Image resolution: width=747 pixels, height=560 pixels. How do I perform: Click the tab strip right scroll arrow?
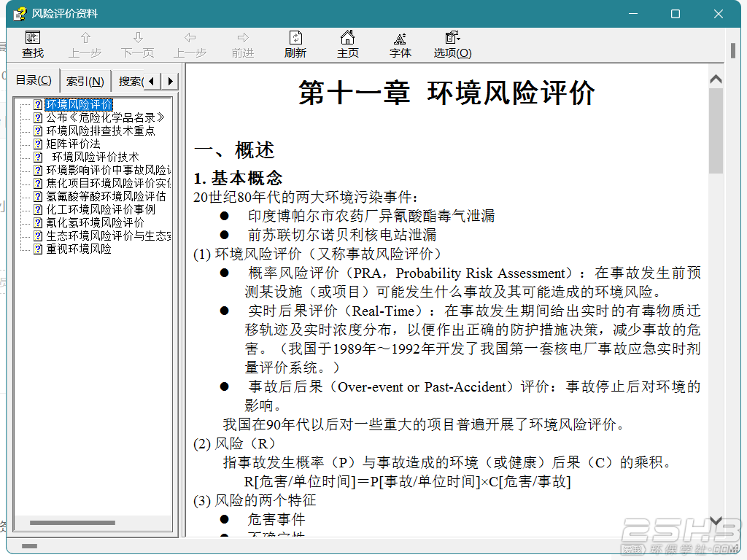169,82
